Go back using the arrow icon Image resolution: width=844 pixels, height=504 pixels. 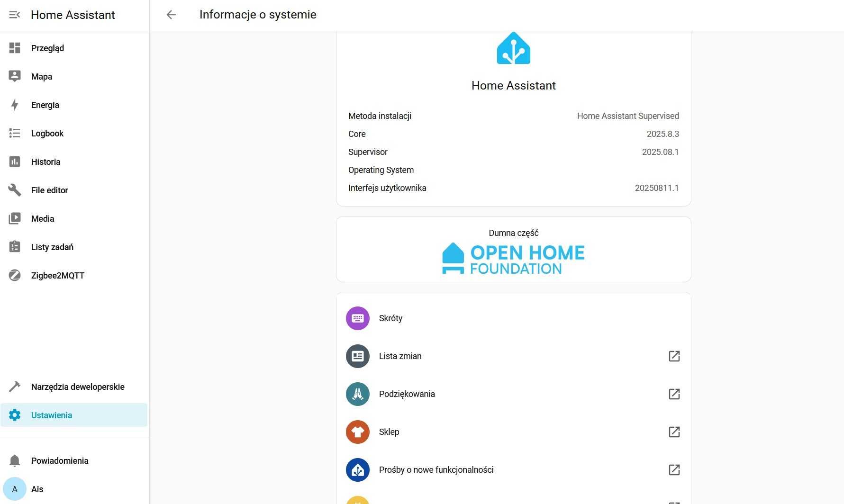[x=171, y=15]
